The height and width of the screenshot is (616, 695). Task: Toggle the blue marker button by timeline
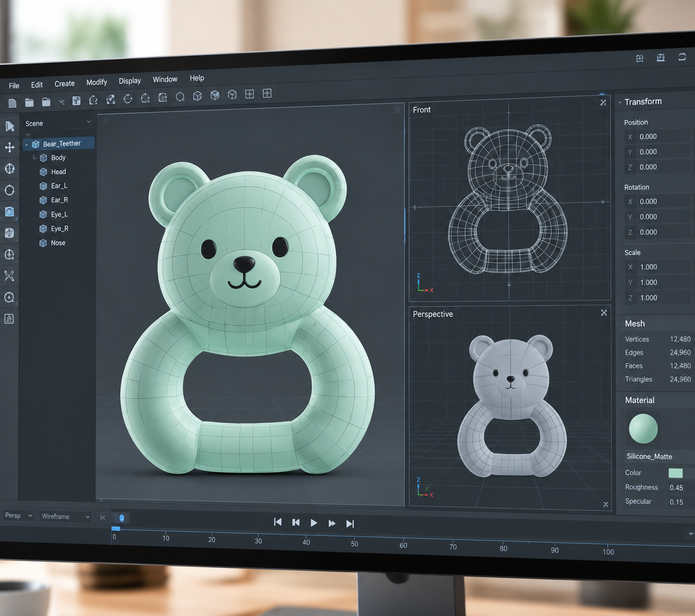[x=122, y=518]
